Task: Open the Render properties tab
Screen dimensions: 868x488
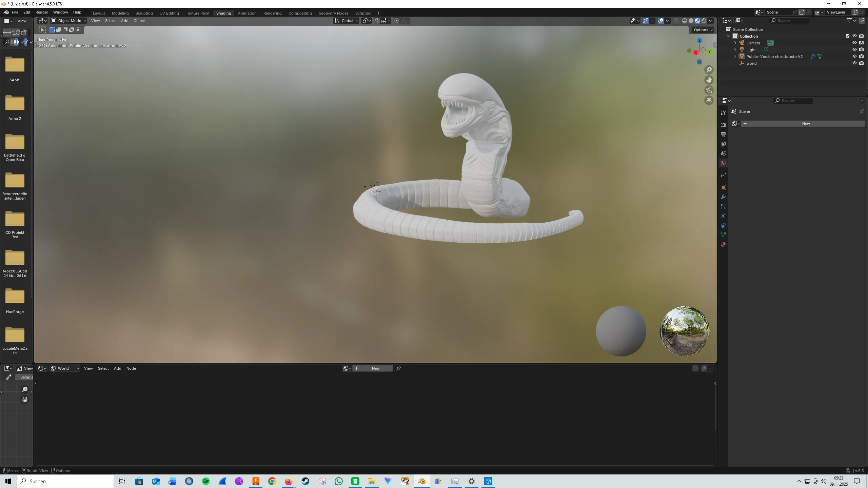Action: [x=723, y=125]
